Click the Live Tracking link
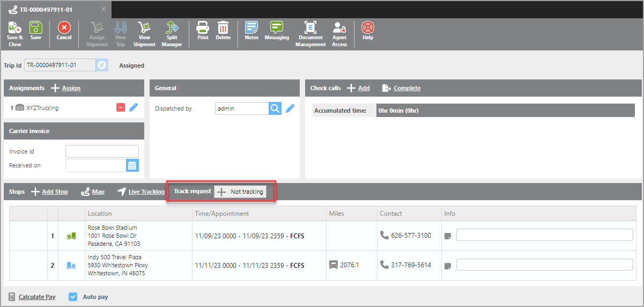Image resolution: width=644 pixels, height=307 pixels. tap(146, 192)
